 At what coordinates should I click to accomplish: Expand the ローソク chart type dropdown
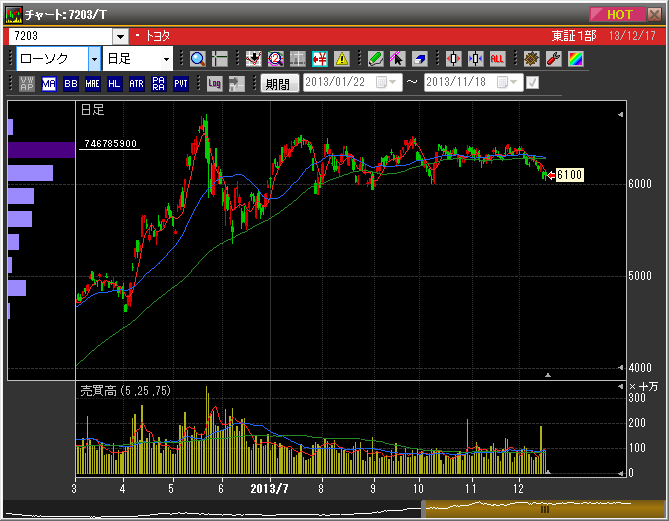94,59
